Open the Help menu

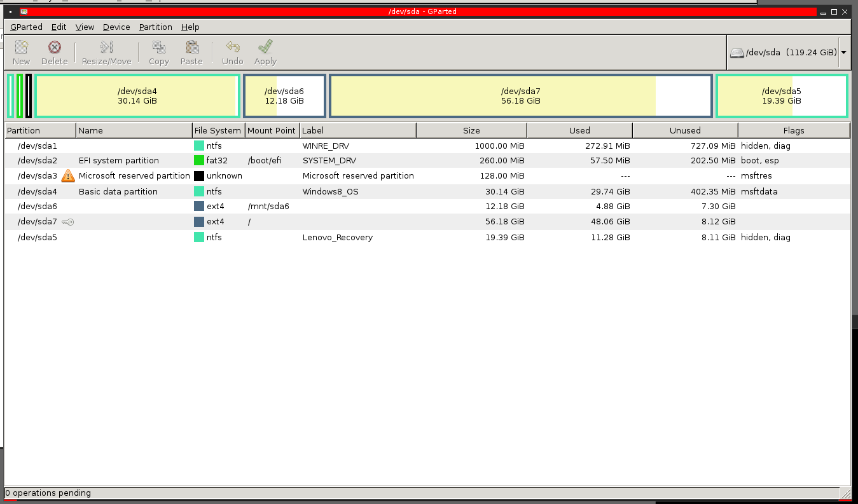pos(190,27)
